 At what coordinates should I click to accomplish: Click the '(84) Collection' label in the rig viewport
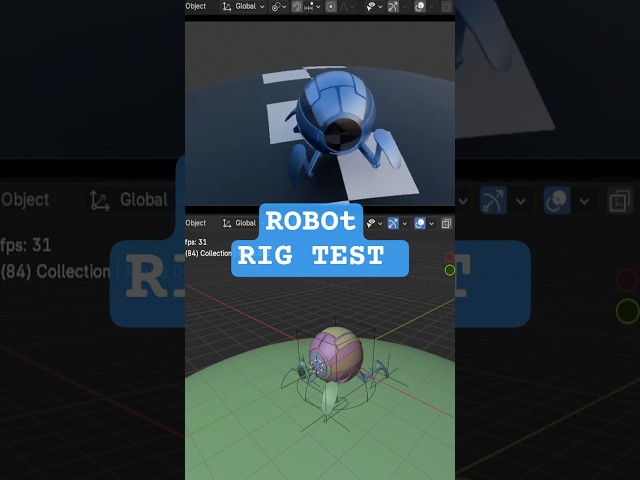[x=209, y=253]
